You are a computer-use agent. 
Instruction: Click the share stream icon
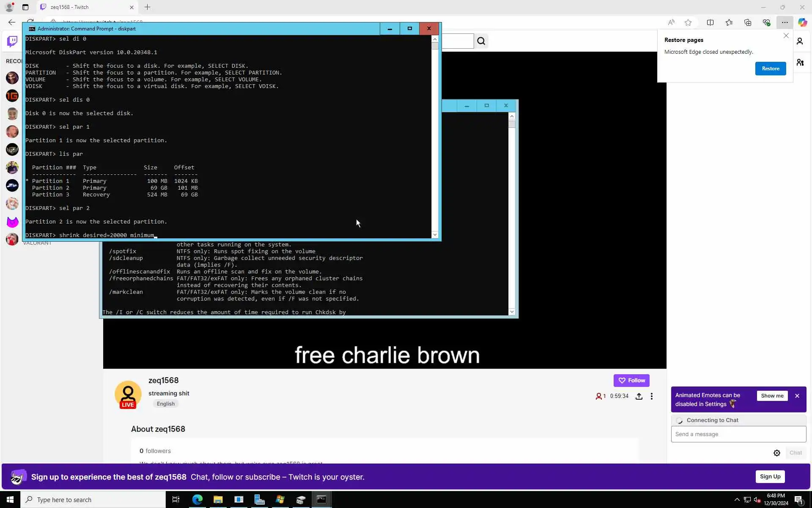[639, 396]
